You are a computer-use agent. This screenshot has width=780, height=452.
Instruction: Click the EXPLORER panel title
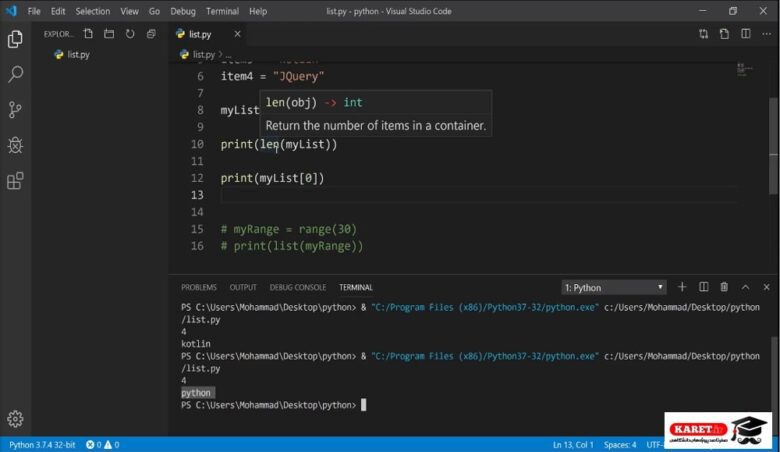pyautogui.click(x=58, y=34)
